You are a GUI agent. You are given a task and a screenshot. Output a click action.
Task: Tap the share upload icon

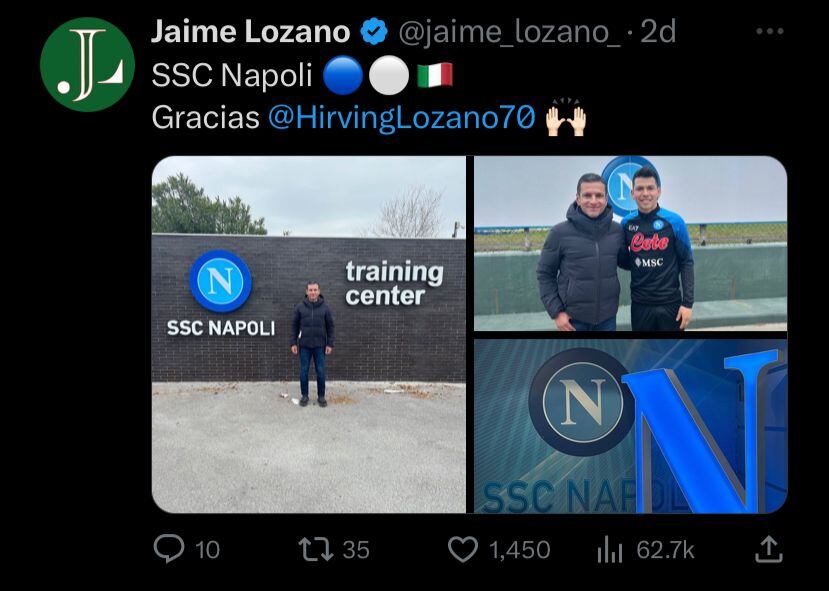point(768,549)
